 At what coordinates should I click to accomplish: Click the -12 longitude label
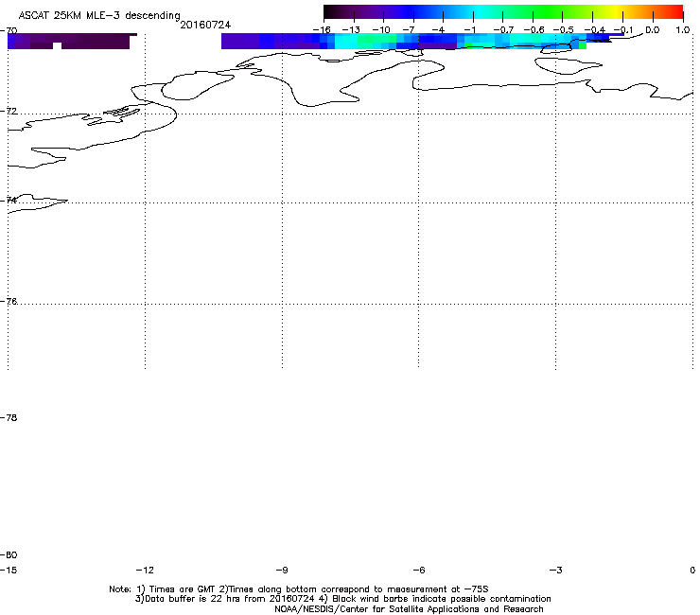pyautogui.click(x=145, y=571)
